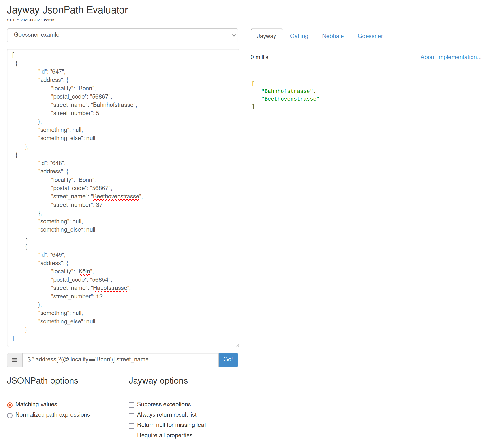Switch to the Nebhale tab
This screenshot has height=448, width=489.
point(333,36)
